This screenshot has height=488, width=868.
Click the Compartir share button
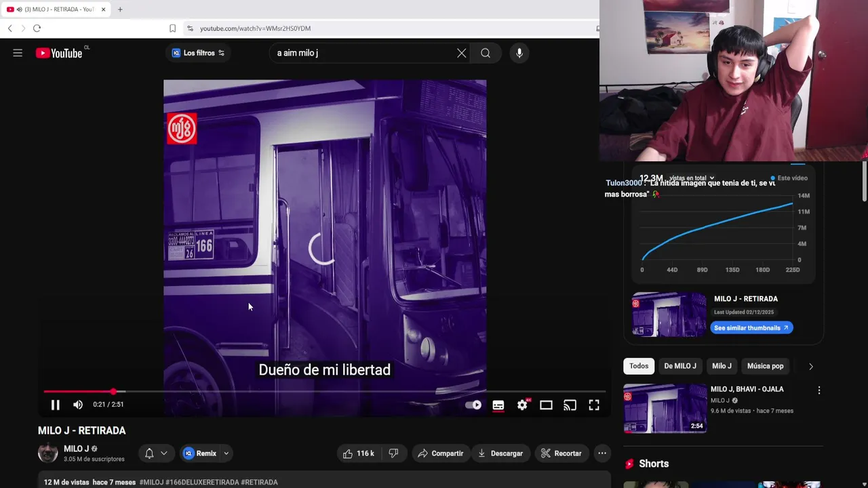(441, 453)
